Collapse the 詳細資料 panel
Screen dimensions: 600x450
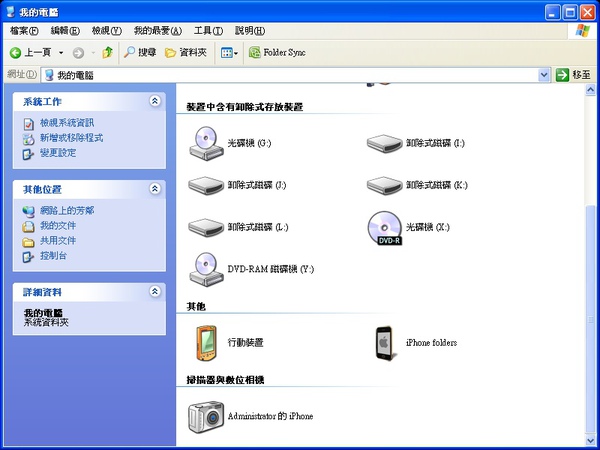tap(154, 291)
